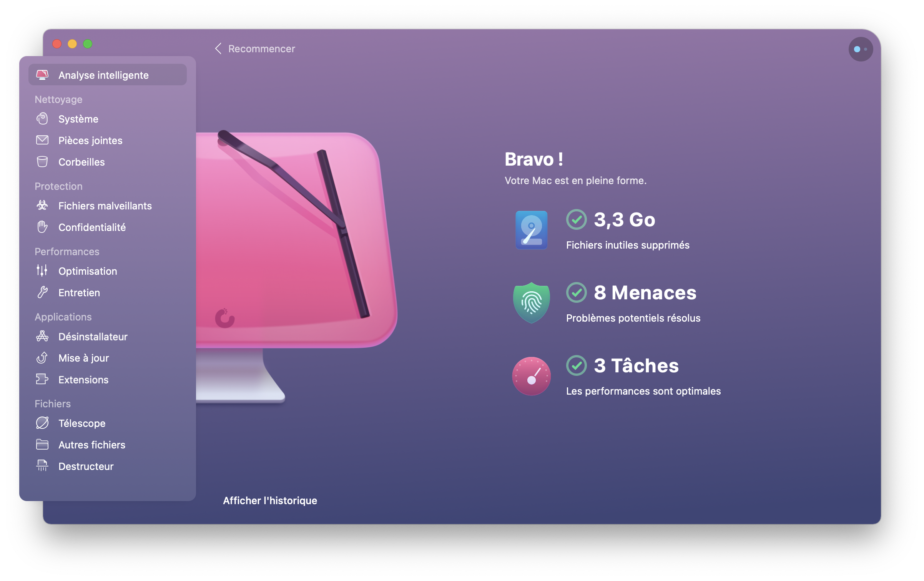Expand the Nettoyage section
924x581 pixels.
pyautogui.click(x=58, y=99)
